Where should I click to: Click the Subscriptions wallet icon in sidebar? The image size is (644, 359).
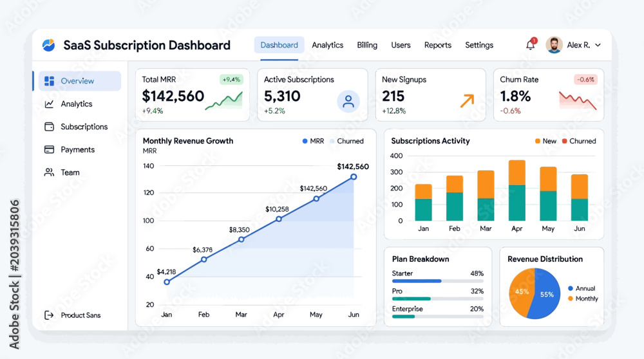50,127
